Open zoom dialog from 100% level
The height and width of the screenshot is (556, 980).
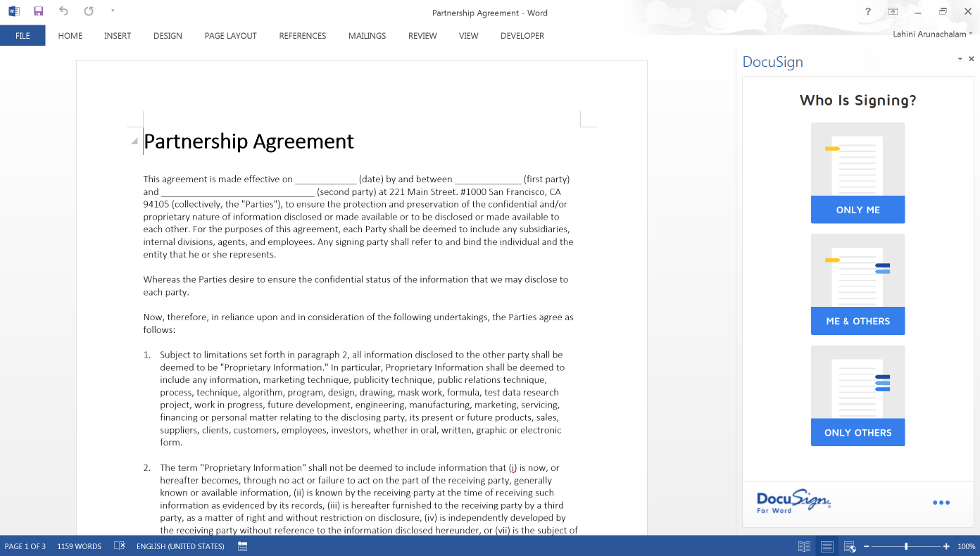tap(966, 546)
